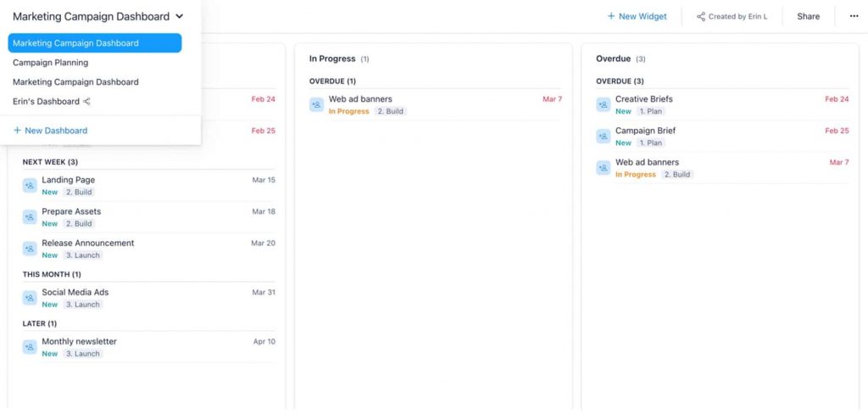Click assignee icon beside Social Media Ads
868x415 pixels.
point(30,297)
